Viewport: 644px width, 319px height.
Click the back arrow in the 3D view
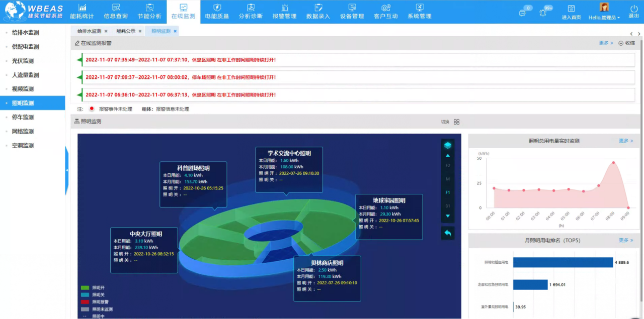pos(448,233)
